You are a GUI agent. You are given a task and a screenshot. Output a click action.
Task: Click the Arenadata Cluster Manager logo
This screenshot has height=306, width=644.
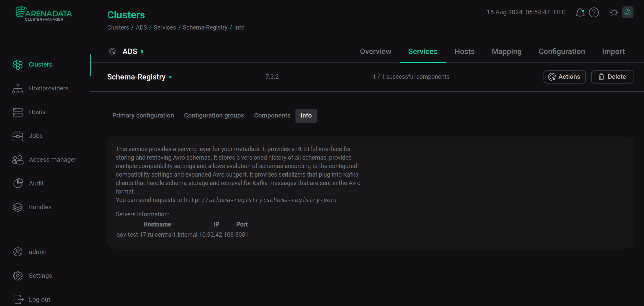44,14
